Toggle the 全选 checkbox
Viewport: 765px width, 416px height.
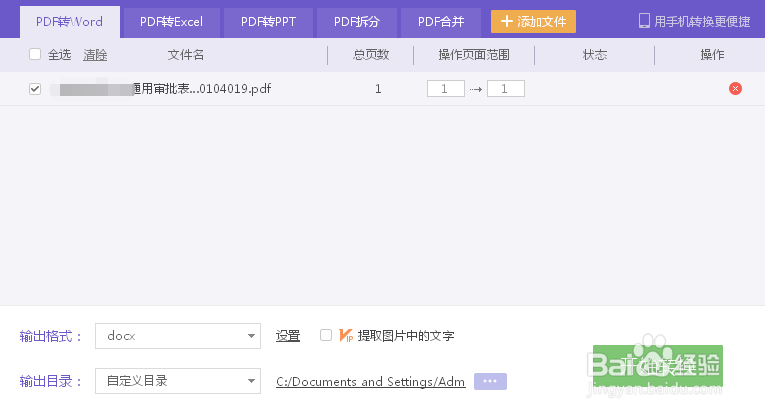tap(35, 54)
